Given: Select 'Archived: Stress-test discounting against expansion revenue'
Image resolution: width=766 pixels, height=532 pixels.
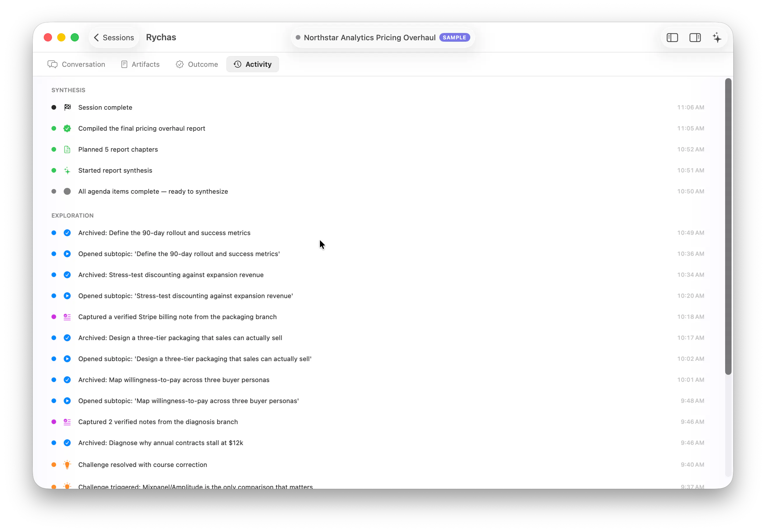Looking at the screenshot, I should tap(378, 275).
